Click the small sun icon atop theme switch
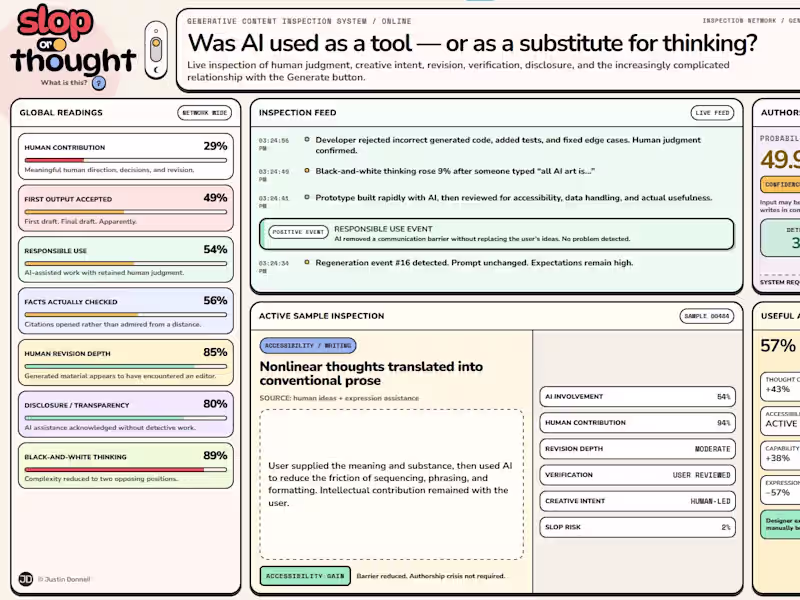This screenshot has height=600, width=800. (x=156, y=31)
